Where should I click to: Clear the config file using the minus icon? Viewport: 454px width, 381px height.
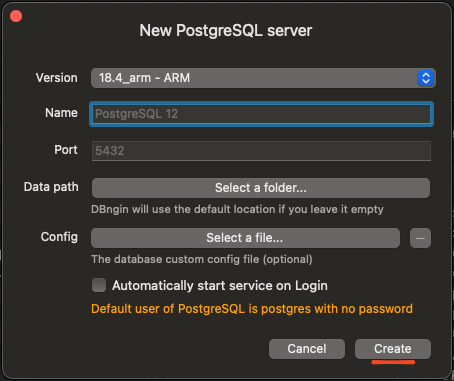click(x=420, y=238)
